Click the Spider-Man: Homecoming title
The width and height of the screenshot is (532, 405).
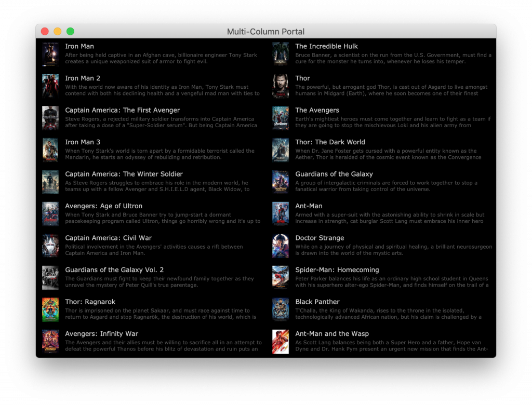click(337, 270)
